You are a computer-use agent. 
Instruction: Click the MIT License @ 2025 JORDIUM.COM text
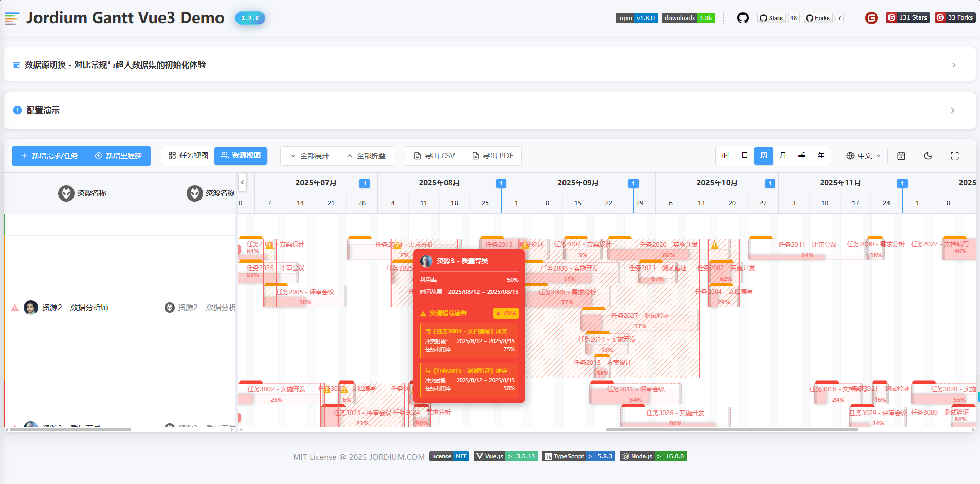(x=359, y=457)
